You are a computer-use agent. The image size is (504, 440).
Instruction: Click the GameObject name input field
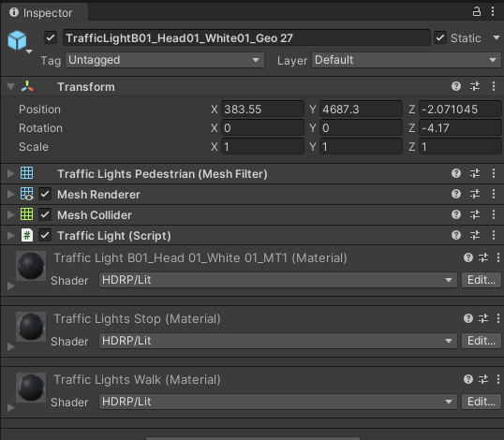point(246,37)
